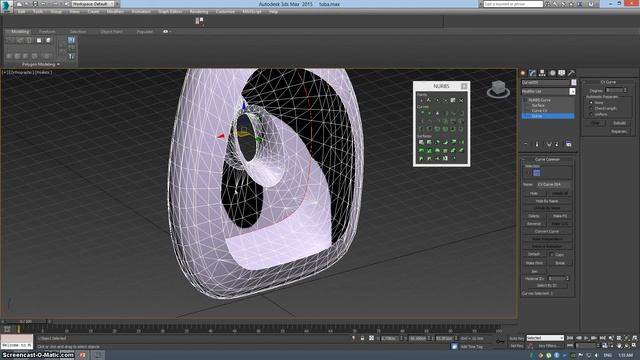Click the Pin Stack icon below modifier stack
Image resolution: width=640 pixels, height=360 pixels.
(526, 144)
